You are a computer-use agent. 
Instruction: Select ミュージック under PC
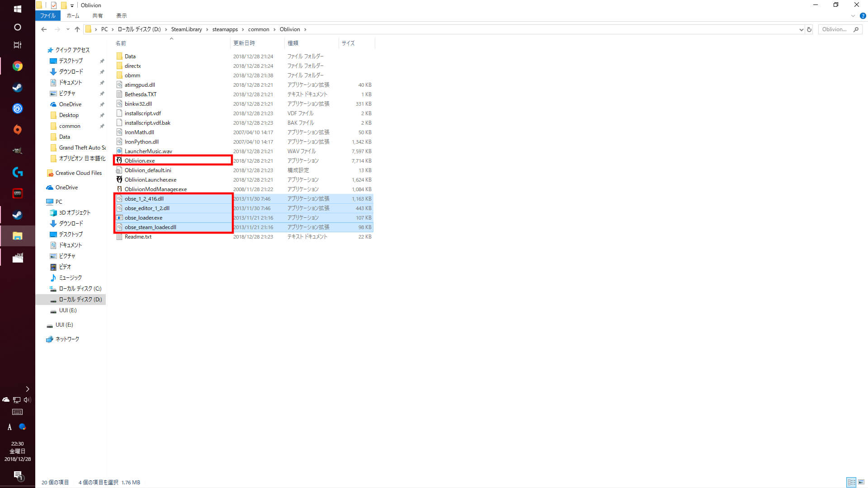tap(70, 278)
